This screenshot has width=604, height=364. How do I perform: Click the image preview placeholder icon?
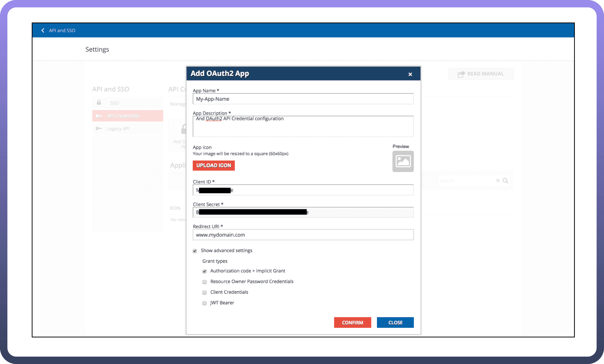(403, 161)
